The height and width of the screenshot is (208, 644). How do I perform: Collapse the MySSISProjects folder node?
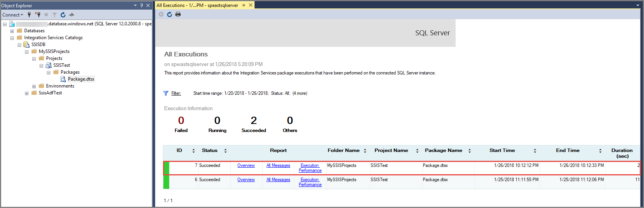pyautogui.click(x=27, y=52)
